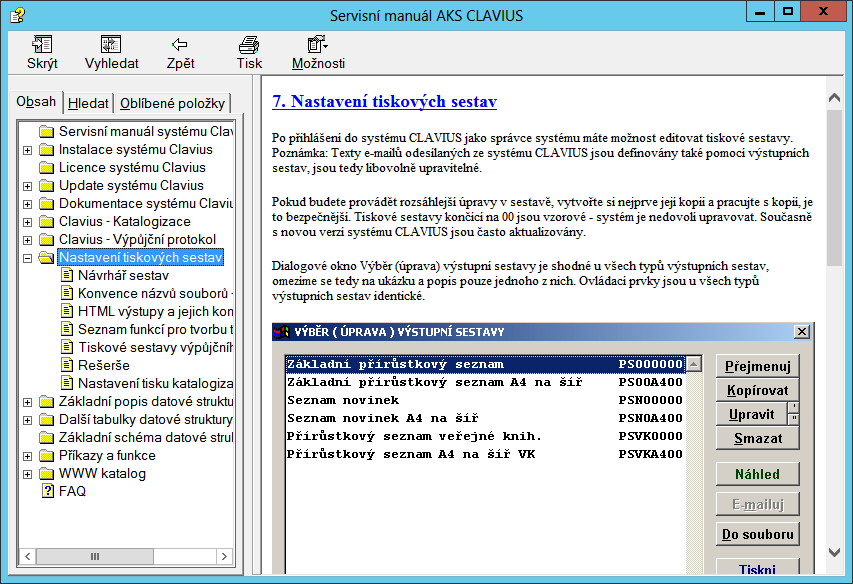Click the page icon beside Rešerše
The image size is (853, 584).
click(x=67, y=365)
